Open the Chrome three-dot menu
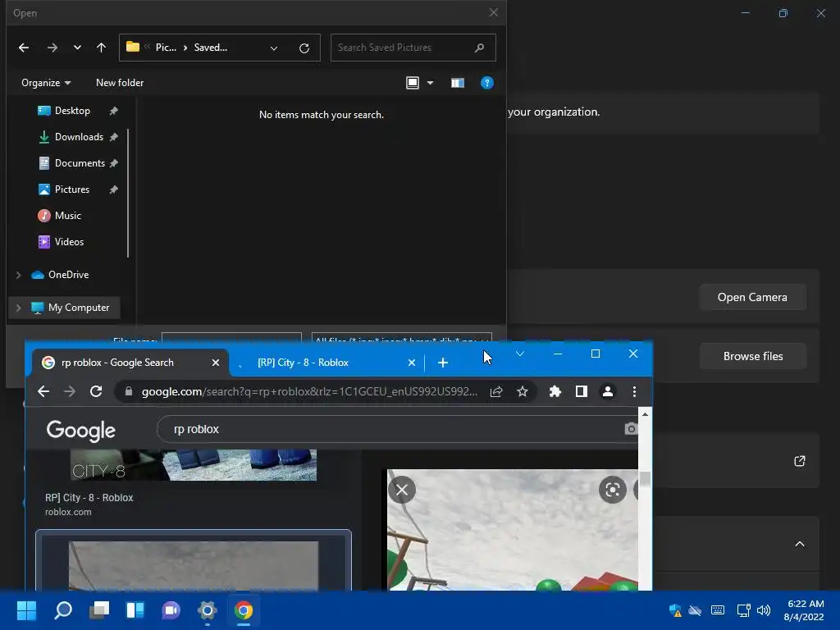Image resolution: width=840 pixels, height=630 pixels. click(x=634, y=391)
